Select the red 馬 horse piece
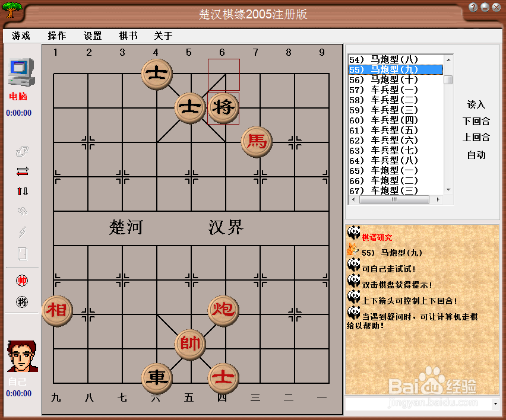Screen dimensions: 506x420 (257, 142)
